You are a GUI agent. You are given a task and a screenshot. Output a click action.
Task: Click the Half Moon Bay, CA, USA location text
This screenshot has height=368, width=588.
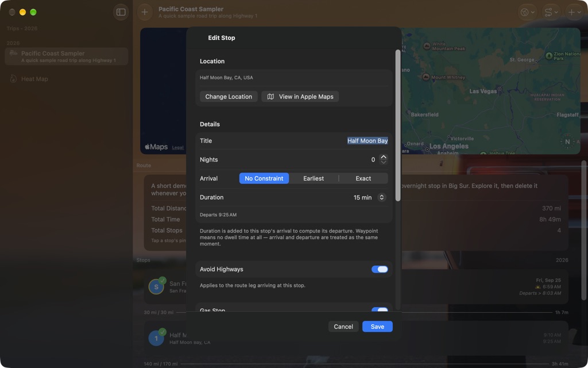click(226, 78)
